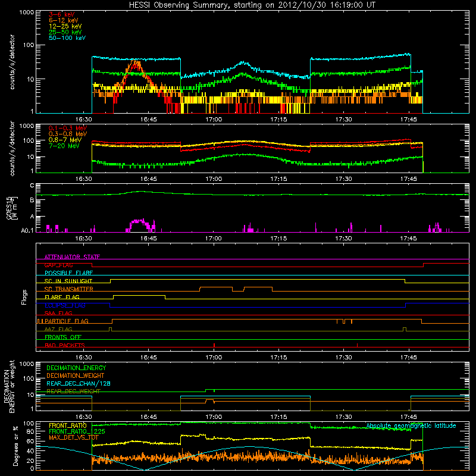Click the 'REAR_DEC_CHAN/128' legend label

[79, 383]
